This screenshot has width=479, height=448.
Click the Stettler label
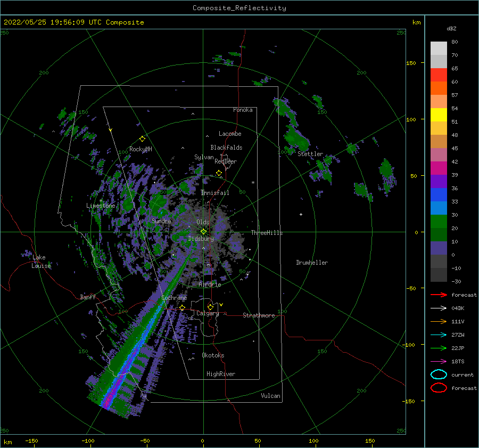(x=310, y=154)
